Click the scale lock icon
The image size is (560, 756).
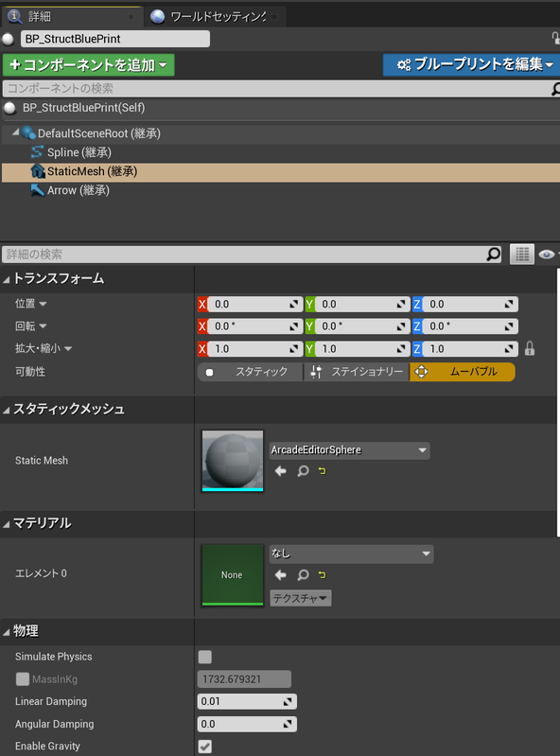pyautogui.click(x=530, y=348)
